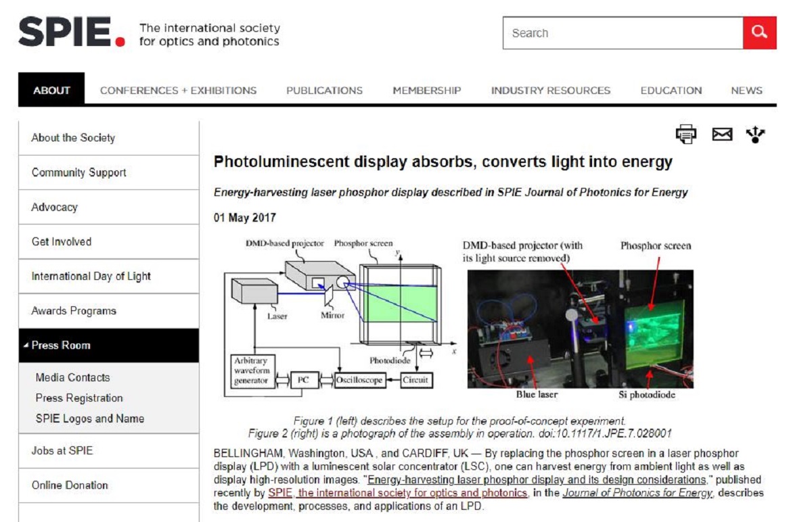Open Jobs at SPIE sidebar page
Viewport: 812px width, 522px height.
[109, 450]
